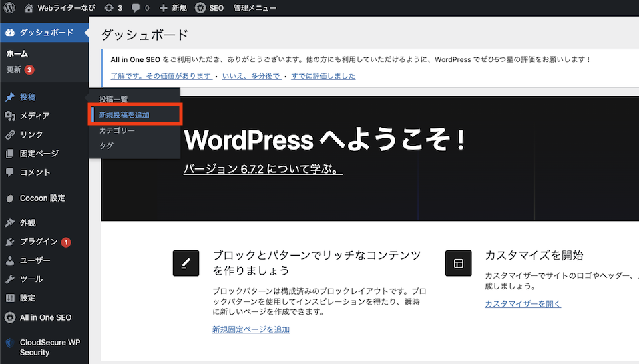Open the ツール sidebar menu label

tap(31, 279)
